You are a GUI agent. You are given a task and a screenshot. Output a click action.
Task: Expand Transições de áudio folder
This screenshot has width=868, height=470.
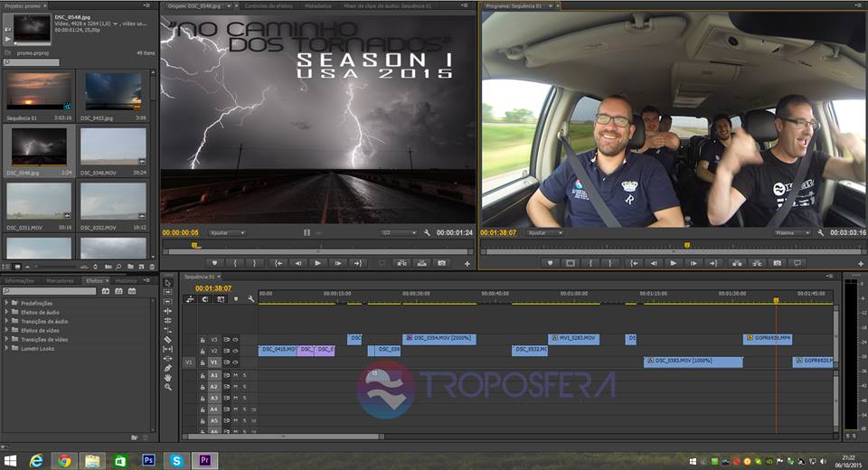6,321
